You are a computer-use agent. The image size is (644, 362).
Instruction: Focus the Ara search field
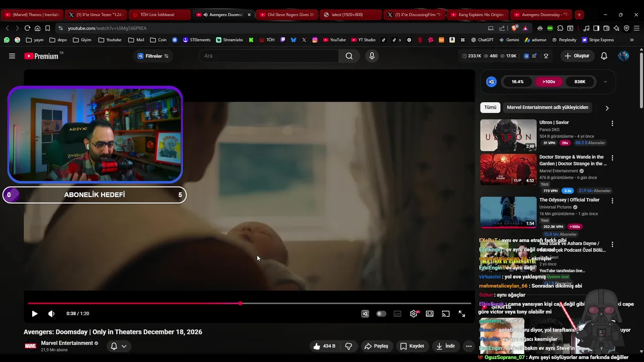click(x=269, y=56)
